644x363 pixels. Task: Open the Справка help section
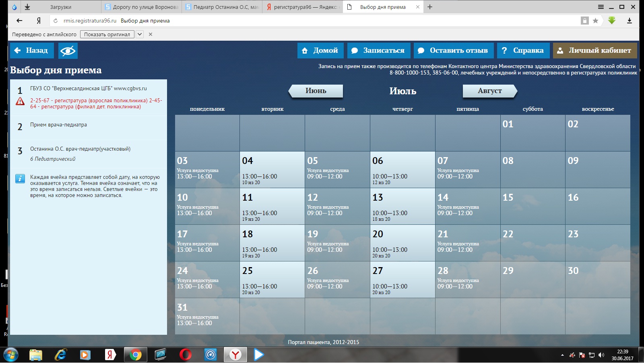pos(523,51)
